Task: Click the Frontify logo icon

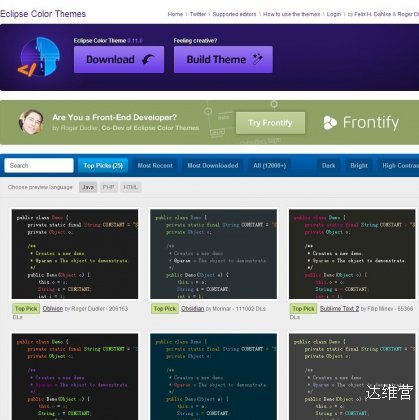Action: [330, 123]
